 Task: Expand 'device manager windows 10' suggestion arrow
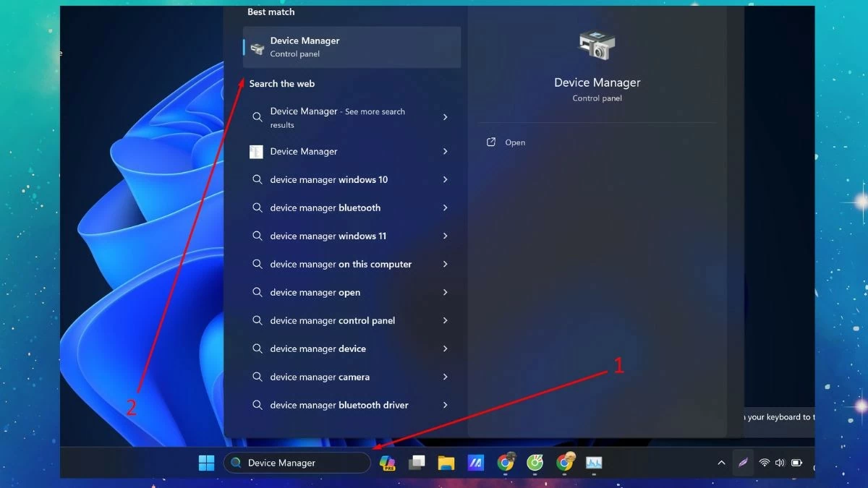445,180
